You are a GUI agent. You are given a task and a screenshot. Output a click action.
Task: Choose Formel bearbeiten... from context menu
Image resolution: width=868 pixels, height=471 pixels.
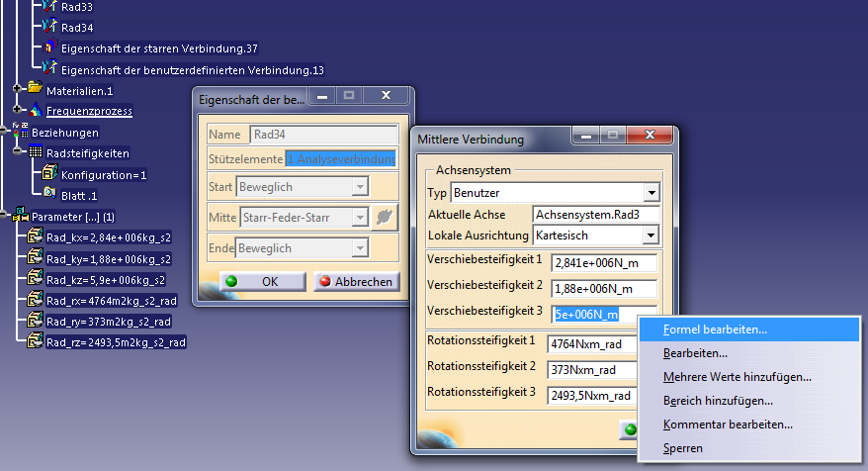[749, 330]
